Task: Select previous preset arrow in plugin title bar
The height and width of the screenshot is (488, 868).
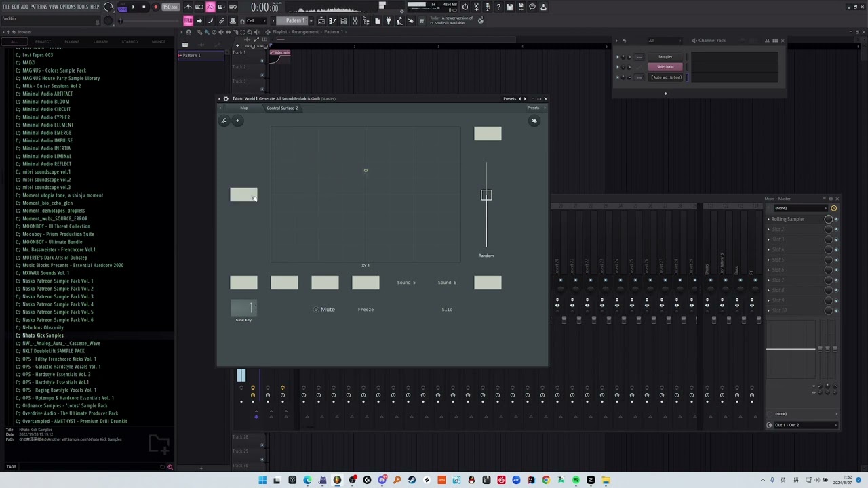Action: [520, 99]
